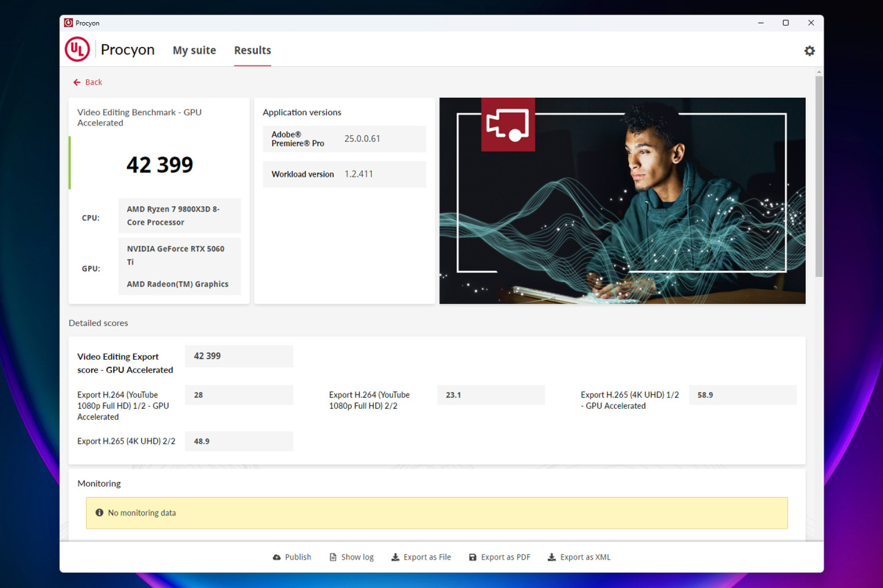
Task: Go Back to the previous page
Action: (x=88, y=82)
